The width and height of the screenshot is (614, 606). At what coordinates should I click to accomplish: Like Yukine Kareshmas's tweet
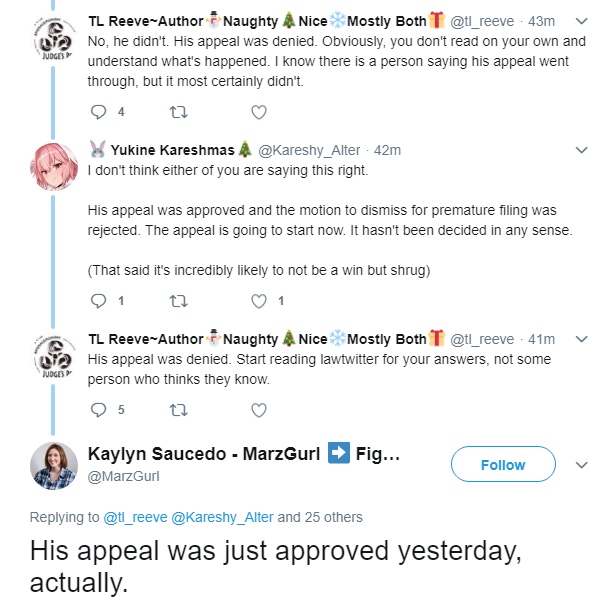[259, 301]
